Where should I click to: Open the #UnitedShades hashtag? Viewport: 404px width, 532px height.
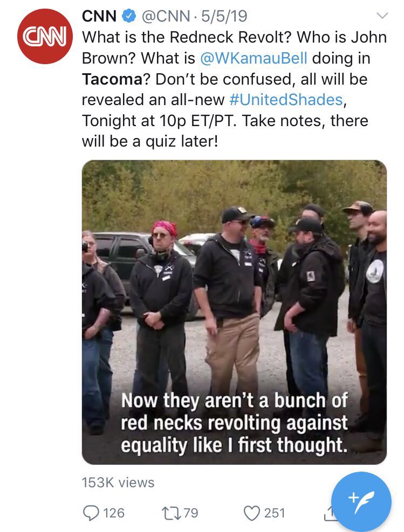point(286,100)
